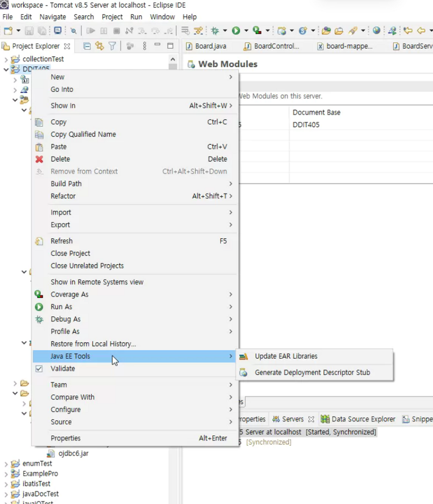Click the Open Console monitor toolbar icon
Viewport: 433px width, 504px height.
click(58, 30)
